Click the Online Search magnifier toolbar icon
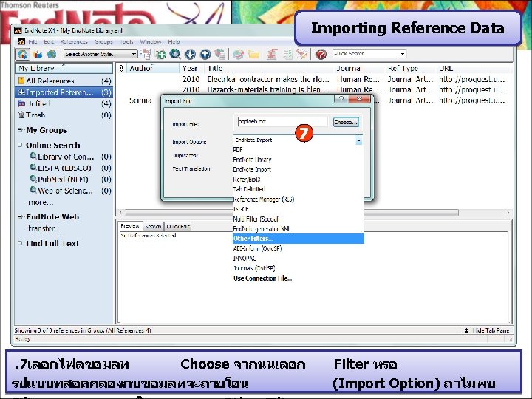The image size is (532, 399). click(175, 54)
